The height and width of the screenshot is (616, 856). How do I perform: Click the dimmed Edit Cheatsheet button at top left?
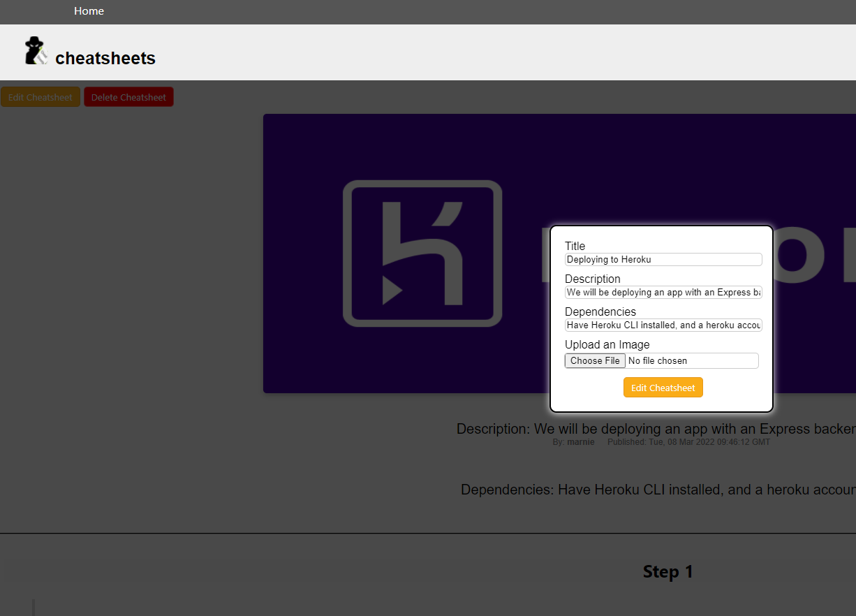click(x=40, y=97)
